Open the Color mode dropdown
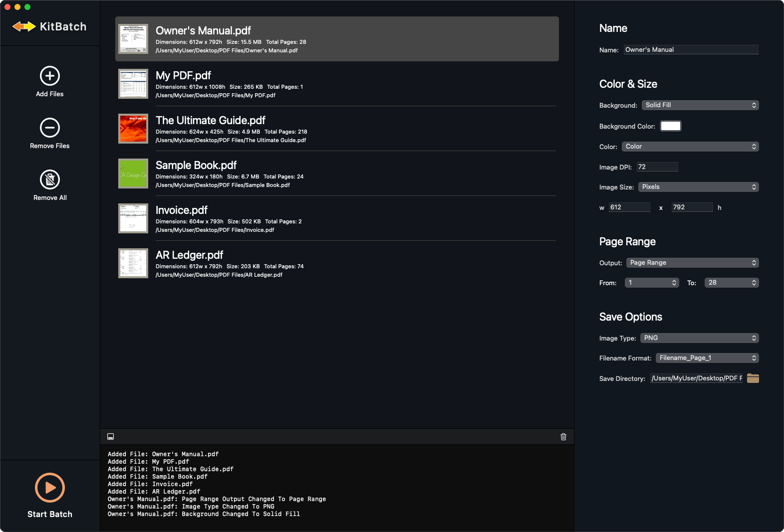 690,147
